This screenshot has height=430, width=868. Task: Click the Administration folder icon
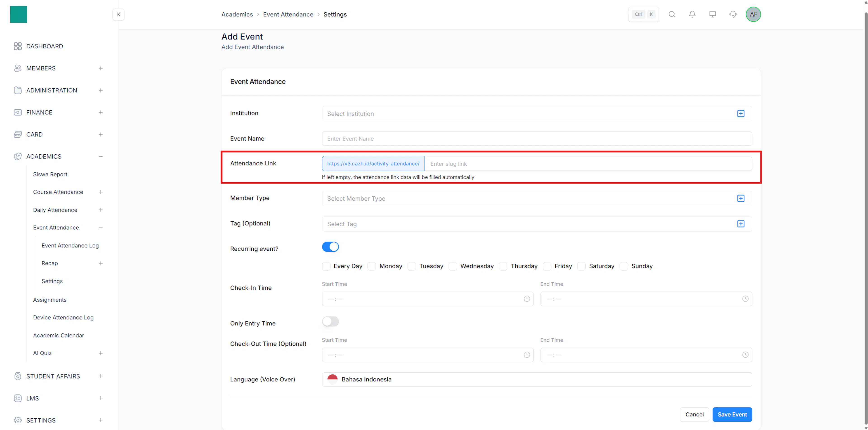click(18, 90)
